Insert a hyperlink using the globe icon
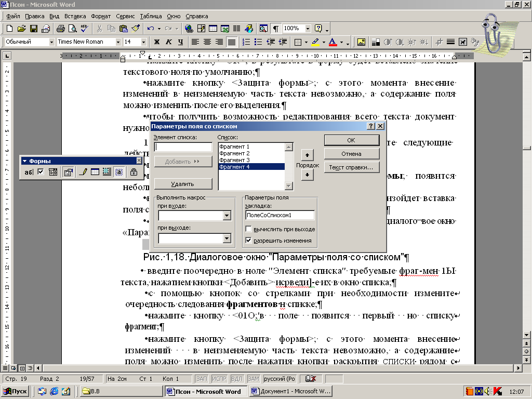Viewport: 532px width, 399px height. (189, 29)
